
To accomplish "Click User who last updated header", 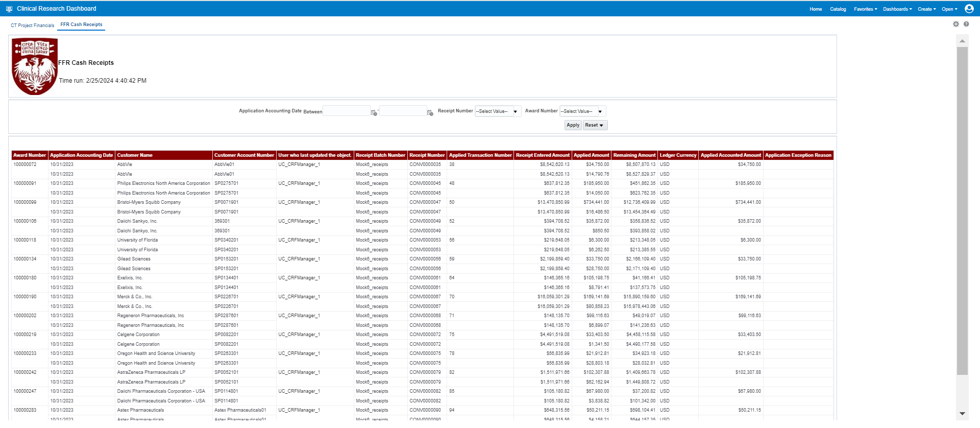I will coord(315,155).
